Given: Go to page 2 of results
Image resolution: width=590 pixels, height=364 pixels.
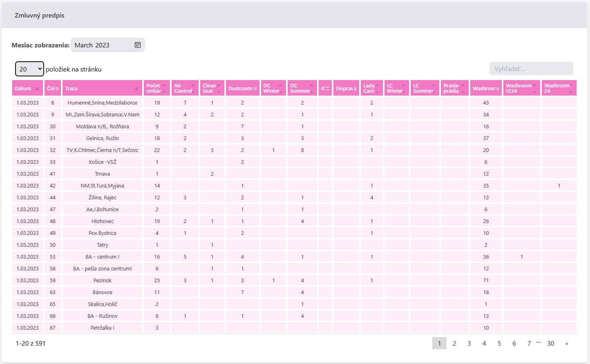Looking at the screenshot, I should tap(454, 343).
